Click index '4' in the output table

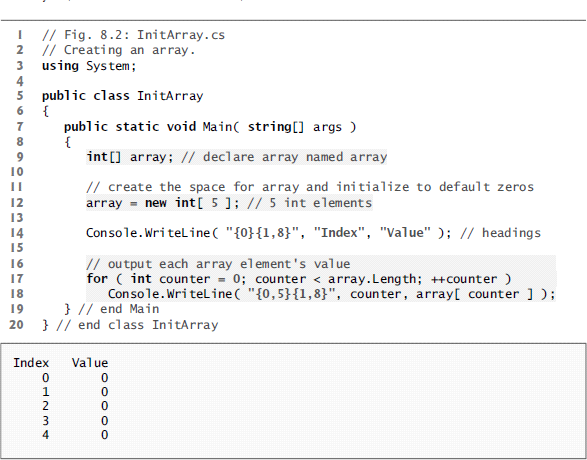pos(45,435)
